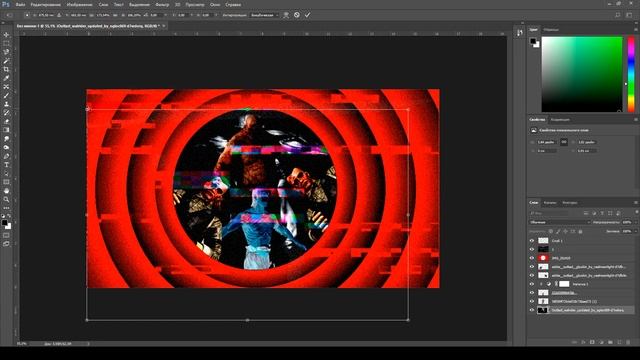
Task: Switch to the Контуры tab
Action: [x=570, y=203]
